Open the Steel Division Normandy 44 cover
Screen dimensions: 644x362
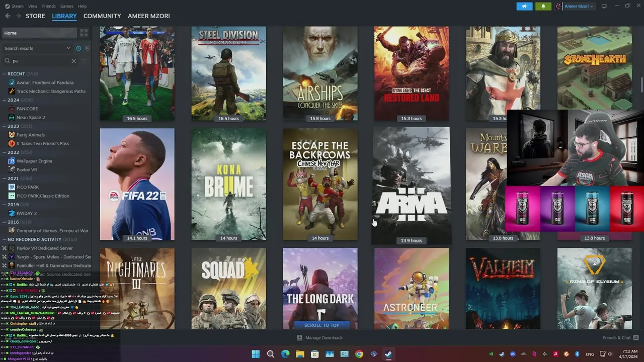tap(228, 74)
